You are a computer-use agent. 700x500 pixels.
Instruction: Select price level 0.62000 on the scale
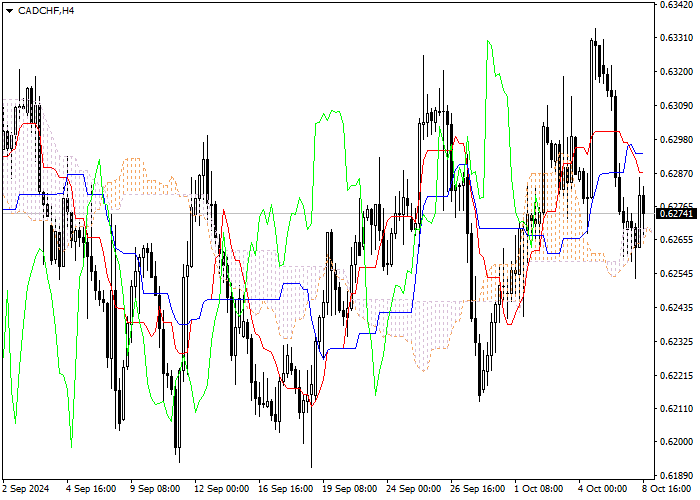[x=676, y=442]
